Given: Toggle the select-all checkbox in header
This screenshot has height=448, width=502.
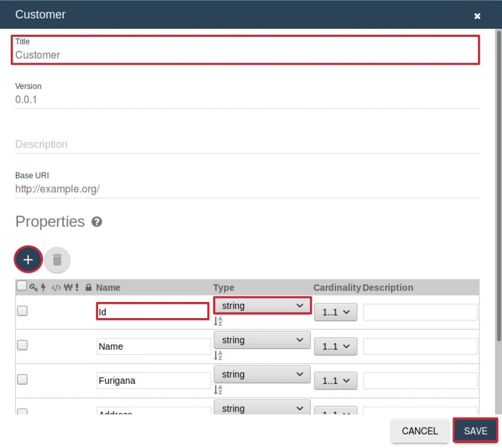Looking at the screenshot, I should click(22, 286).
